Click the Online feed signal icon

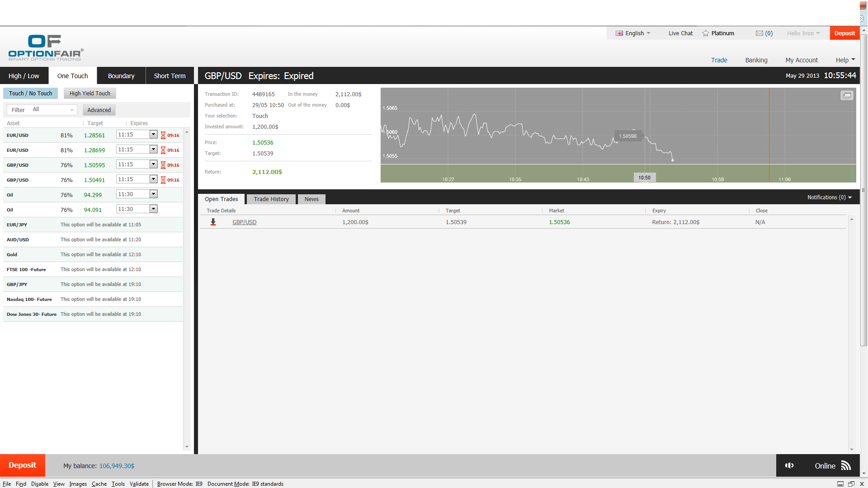(846, 465)
